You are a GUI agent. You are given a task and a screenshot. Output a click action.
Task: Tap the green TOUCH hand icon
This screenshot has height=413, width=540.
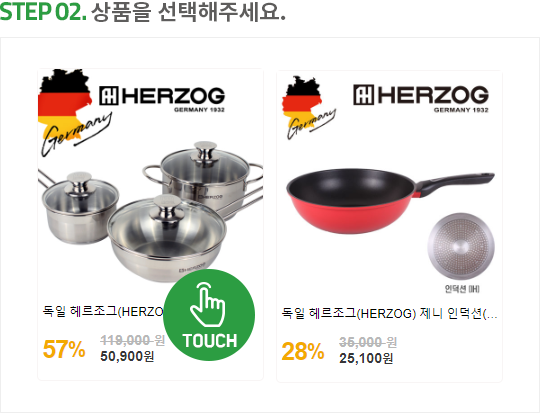coord(209,315)
